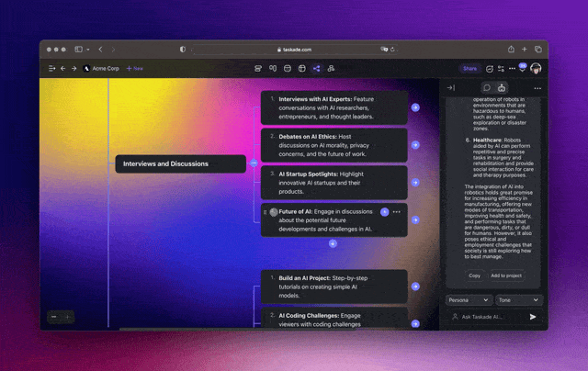Screen dimensions: 588x371
Task: Open the Future of AI three-dot menu
Action: pos(397,212)
